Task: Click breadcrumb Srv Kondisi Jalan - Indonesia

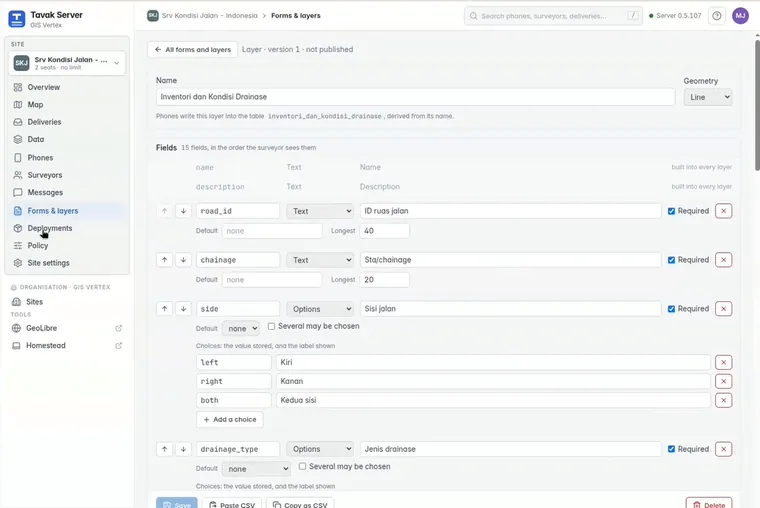Action: pos(209,16)
